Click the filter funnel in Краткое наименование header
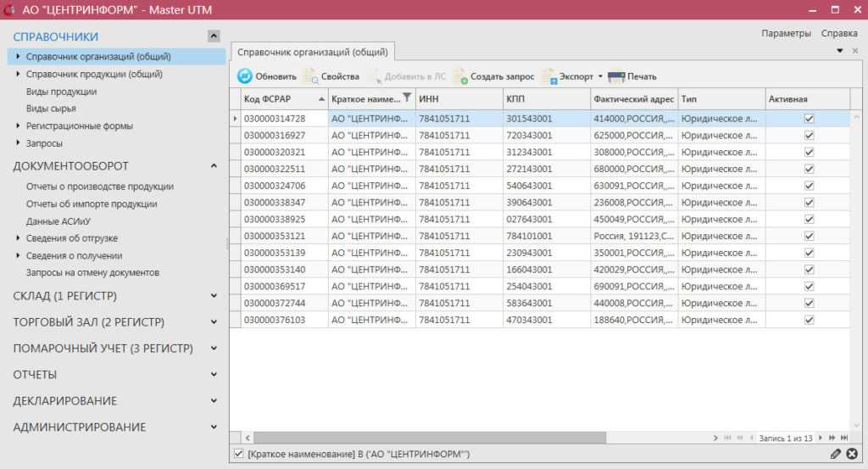Screen dimensions: 868x469 407,98
